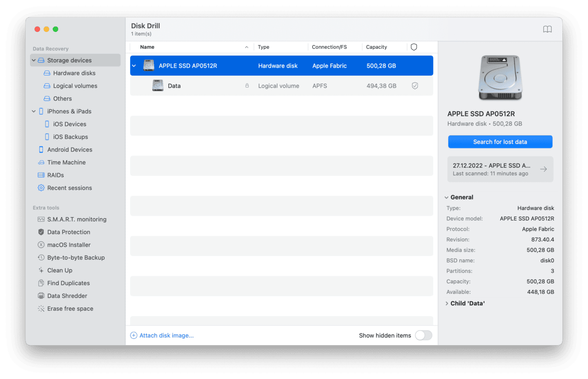588x379 pixels.
Task: Click the Byte-to-byte Backup clock icon
Action: (x=41, y=258)
